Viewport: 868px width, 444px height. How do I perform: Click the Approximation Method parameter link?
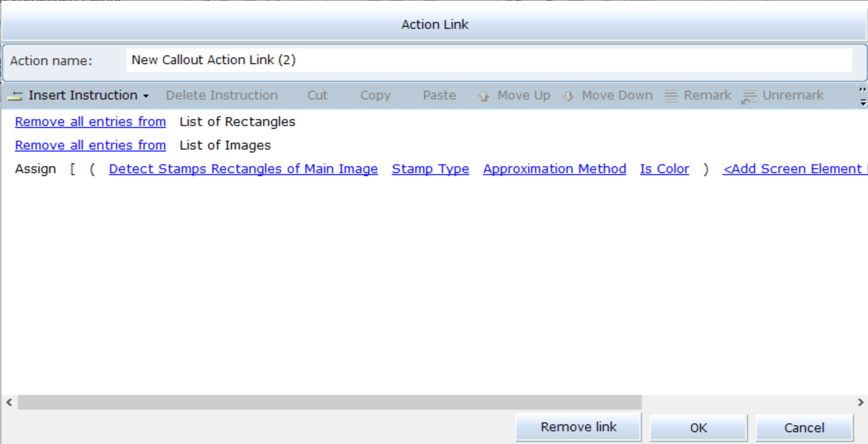(554, 169)
